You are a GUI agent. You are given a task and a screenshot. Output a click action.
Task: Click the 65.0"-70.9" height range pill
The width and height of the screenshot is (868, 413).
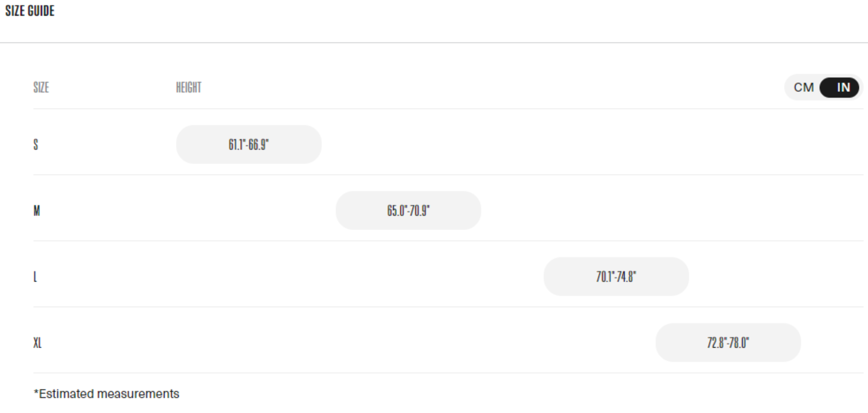pyautogui.click(x=408, y=211)
